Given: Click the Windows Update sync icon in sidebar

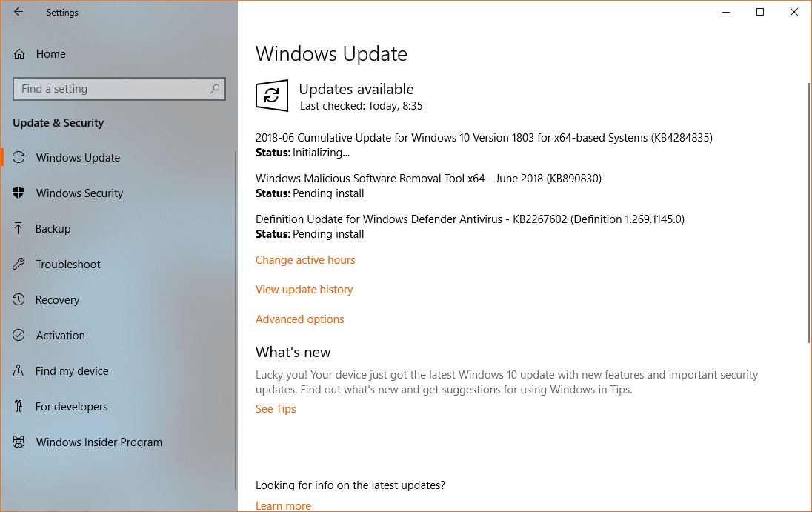Looking at the screenshot, I should 19,157.
